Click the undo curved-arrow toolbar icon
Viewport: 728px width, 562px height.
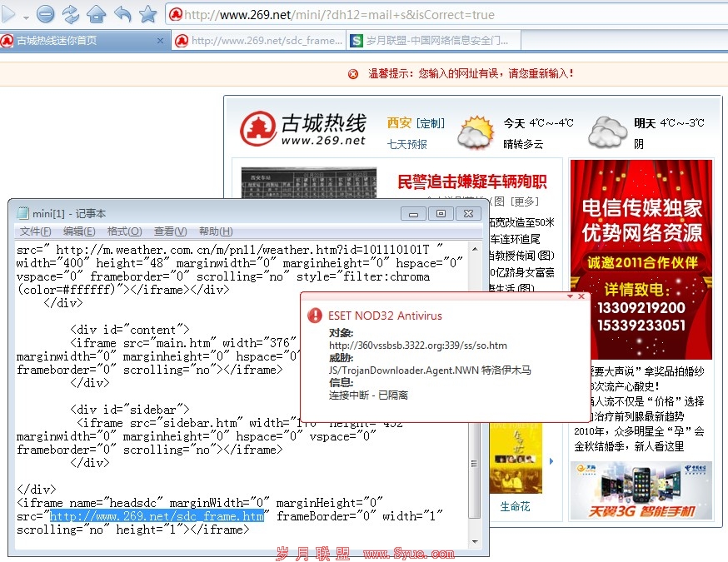coord(122,14)
